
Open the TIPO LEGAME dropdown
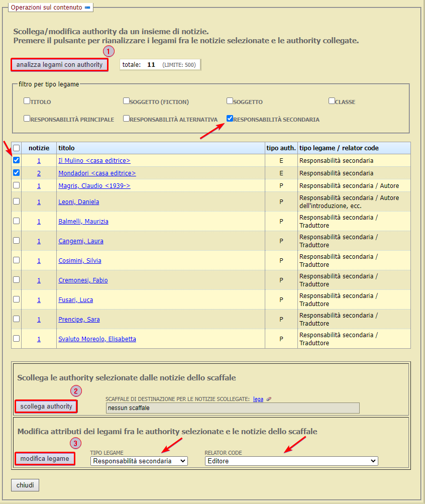(139, 461)
